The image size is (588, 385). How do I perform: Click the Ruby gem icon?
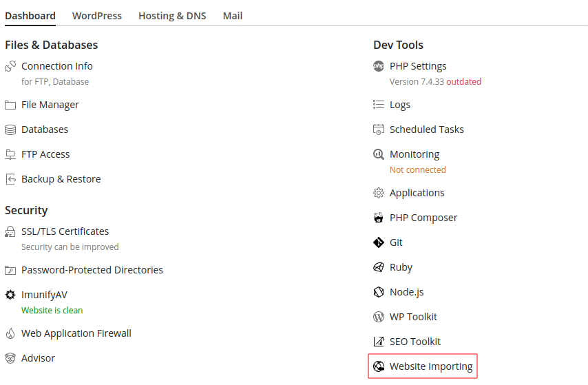(x=379, y=267)
